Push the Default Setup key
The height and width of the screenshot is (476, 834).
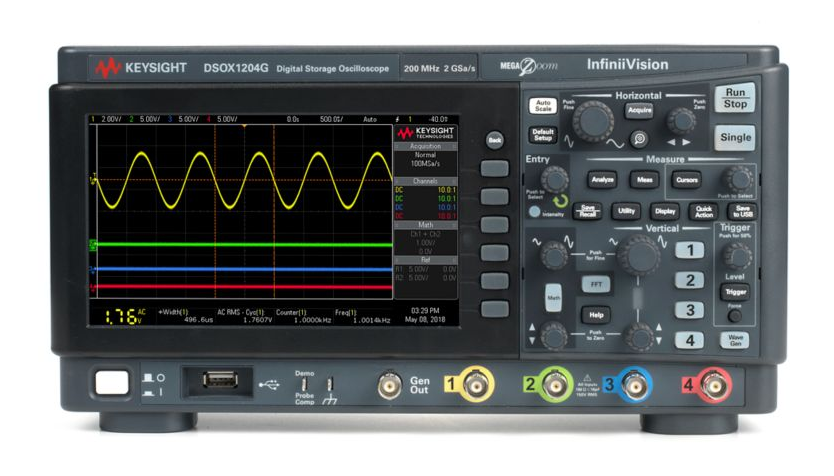coord(543,135)
